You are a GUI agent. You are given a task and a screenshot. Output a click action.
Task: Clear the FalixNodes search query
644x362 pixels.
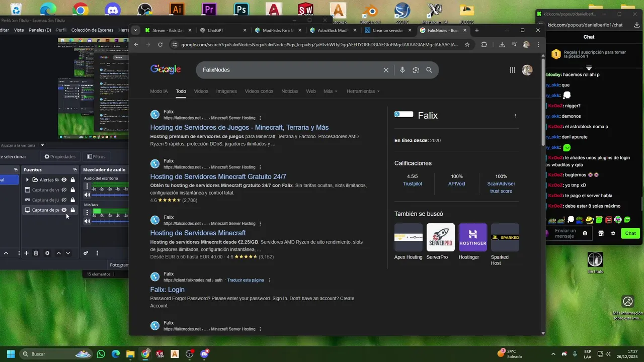386,70
